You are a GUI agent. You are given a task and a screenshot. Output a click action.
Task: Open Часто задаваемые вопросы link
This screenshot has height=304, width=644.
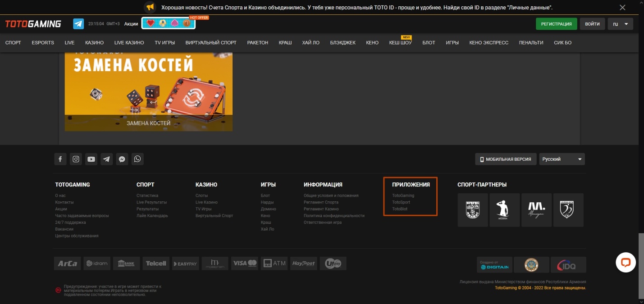pyautogui.click(x=82, y=216)
